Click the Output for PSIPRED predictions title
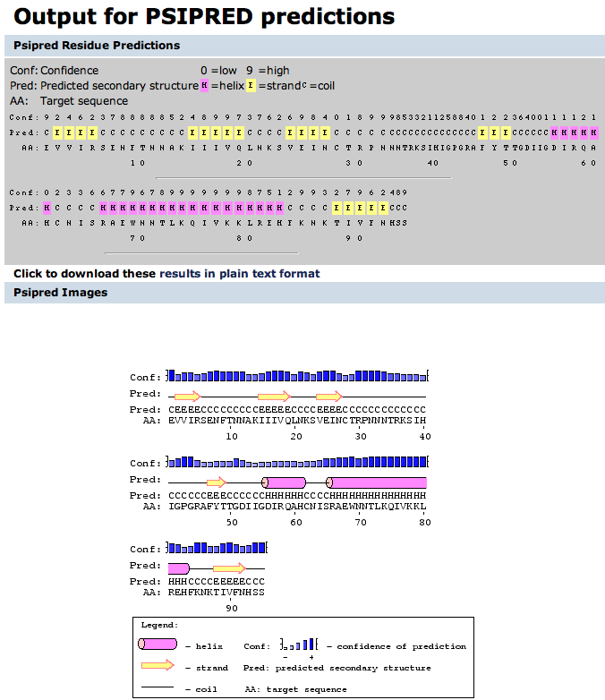This screenshot has width=605, height=700. pos(204,16)
